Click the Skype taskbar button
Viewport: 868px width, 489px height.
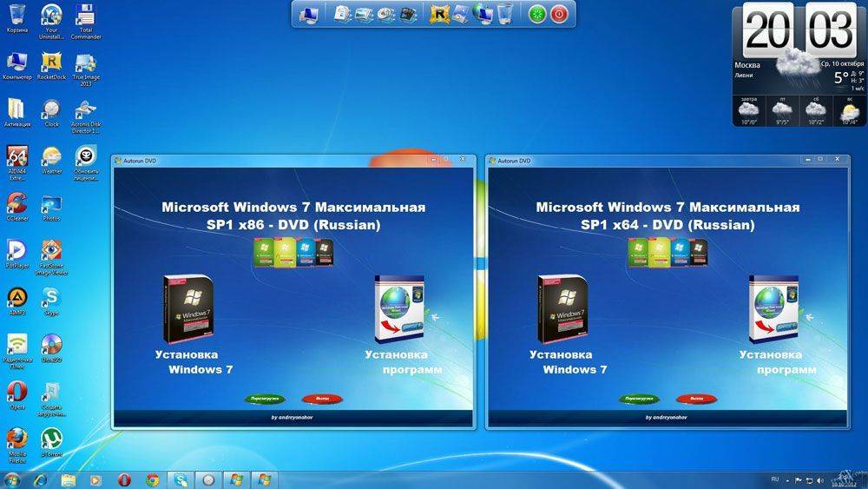[181, 479]
